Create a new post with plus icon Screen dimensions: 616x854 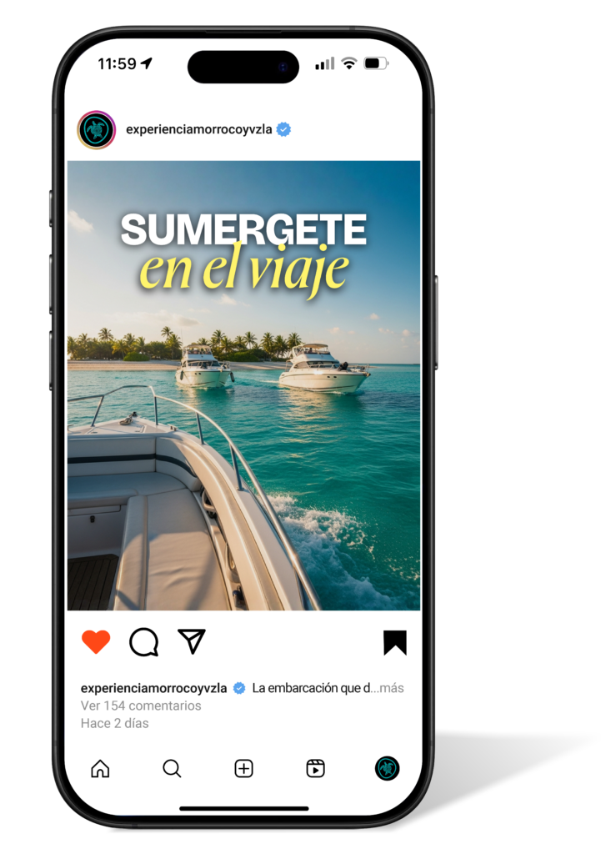(243, 768)
